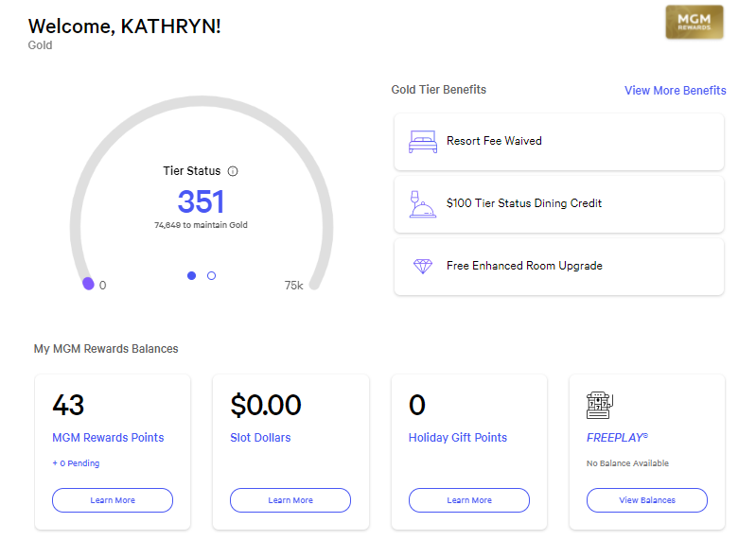Open the Resort Fee Waived benefit card
The height and width of the screenshot is (540, 756).
coord(559,142)
